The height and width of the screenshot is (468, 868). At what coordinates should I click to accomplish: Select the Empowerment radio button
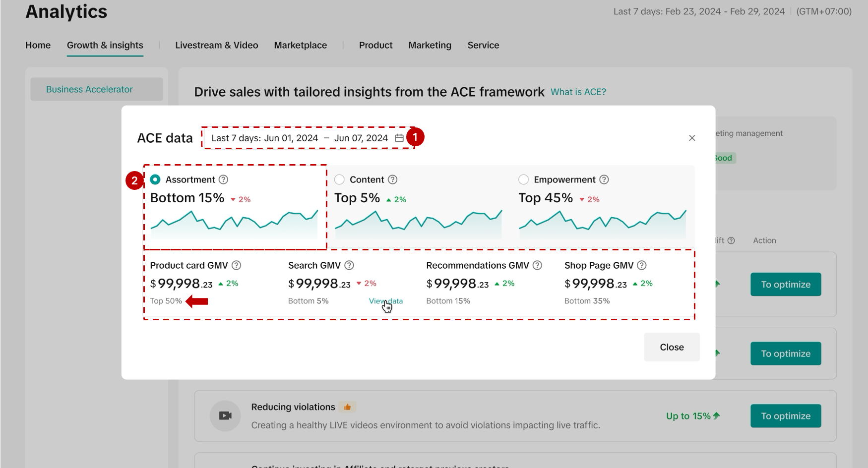tap(523, 179)
